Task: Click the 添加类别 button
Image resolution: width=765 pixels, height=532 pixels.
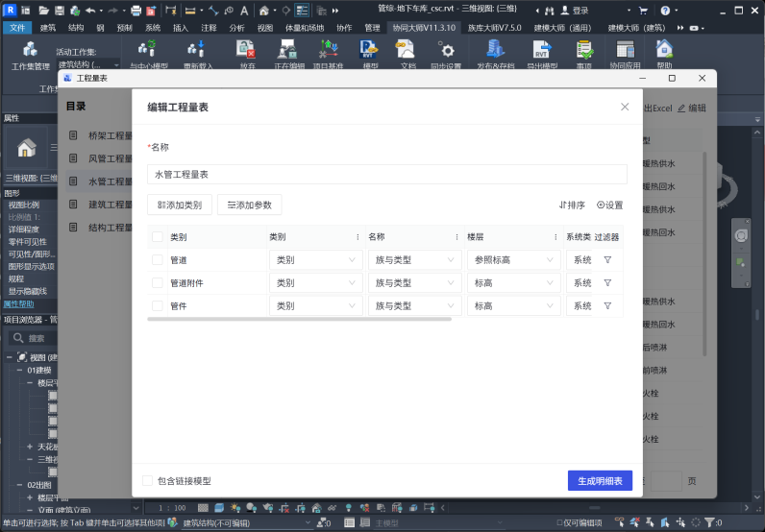Action: click(x=180, y=206)
